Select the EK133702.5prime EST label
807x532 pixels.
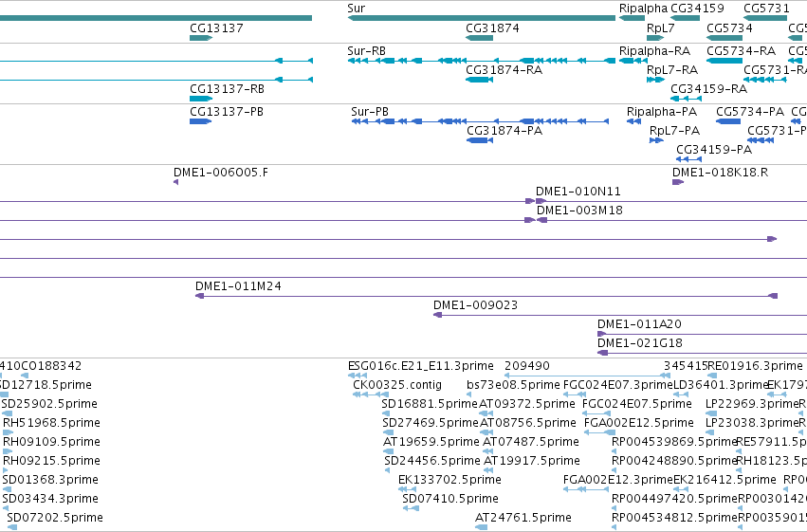(x=449, y=479)
